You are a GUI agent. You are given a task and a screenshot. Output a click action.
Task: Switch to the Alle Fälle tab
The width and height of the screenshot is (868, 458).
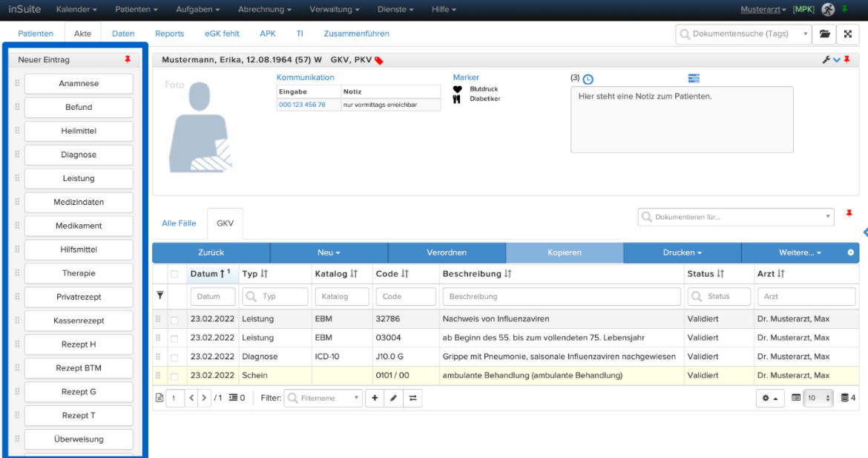pos(179,223)
